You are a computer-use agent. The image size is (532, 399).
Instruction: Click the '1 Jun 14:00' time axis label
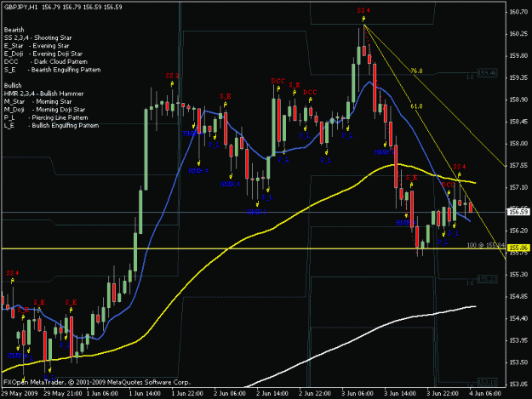145,394
